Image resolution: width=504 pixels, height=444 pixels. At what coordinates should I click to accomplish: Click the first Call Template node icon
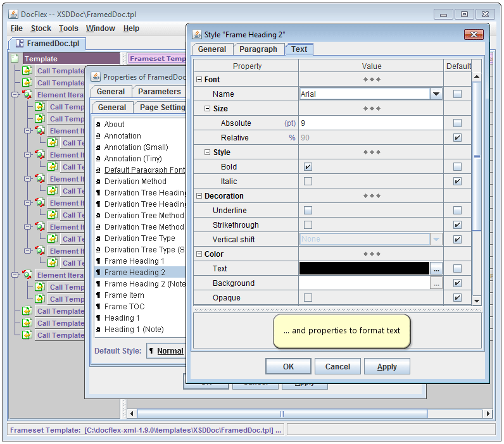click(x=27, y=71)
